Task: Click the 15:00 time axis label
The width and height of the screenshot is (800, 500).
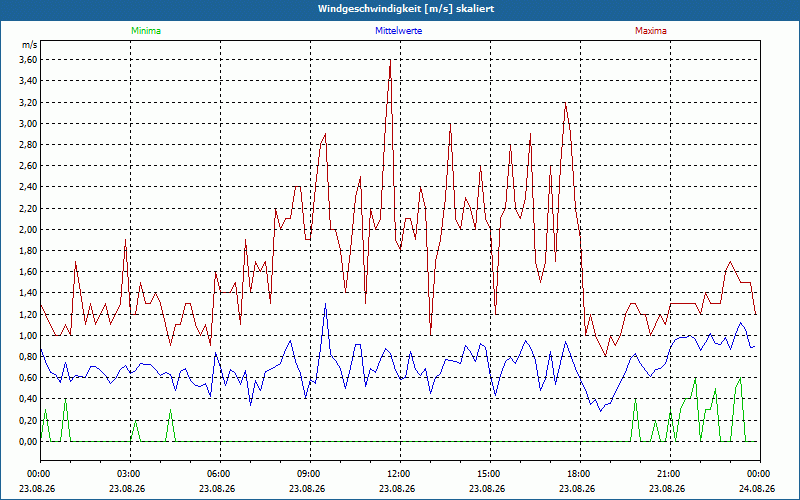Action: point(490,474)
